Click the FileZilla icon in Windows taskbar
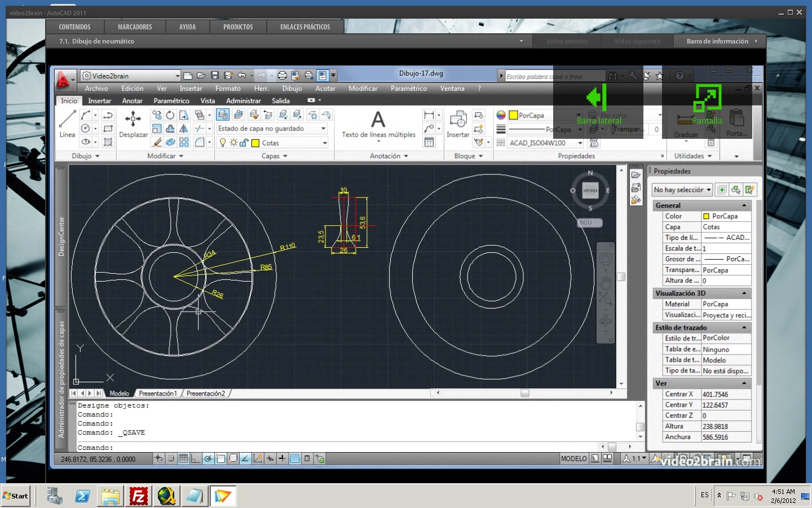812x508 pixels. click(x=138, y=496)
